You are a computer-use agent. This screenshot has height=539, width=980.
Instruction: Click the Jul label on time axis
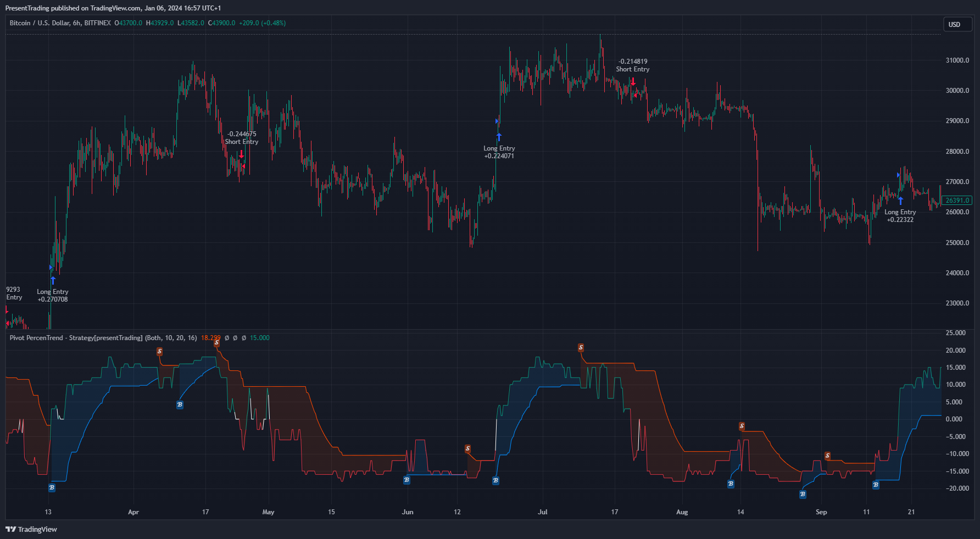click(x=543, y=512)
